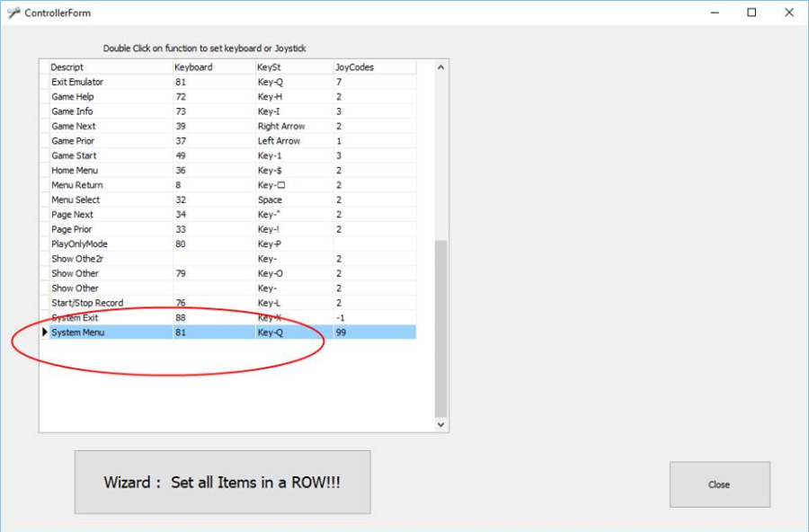Click the row selector arrow beside System Menu
Viewport: 809px width, 532px height.
(x=45, y=332)
